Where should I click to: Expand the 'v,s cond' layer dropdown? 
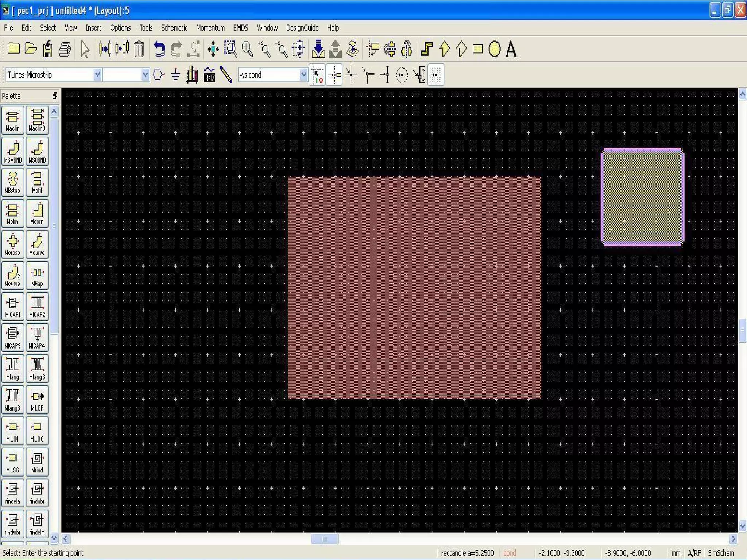point(303,75)
